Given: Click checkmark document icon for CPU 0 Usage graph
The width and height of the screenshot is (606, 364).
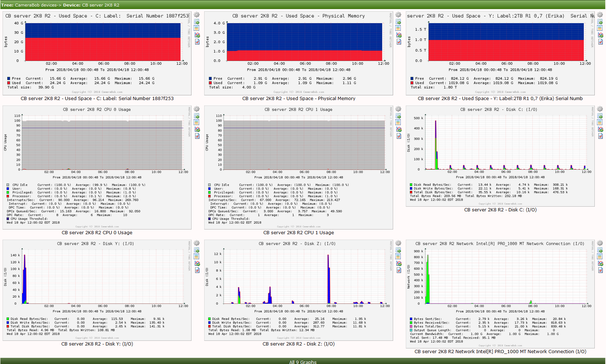Looking at the screenshot, I should (x=197, y=136).
